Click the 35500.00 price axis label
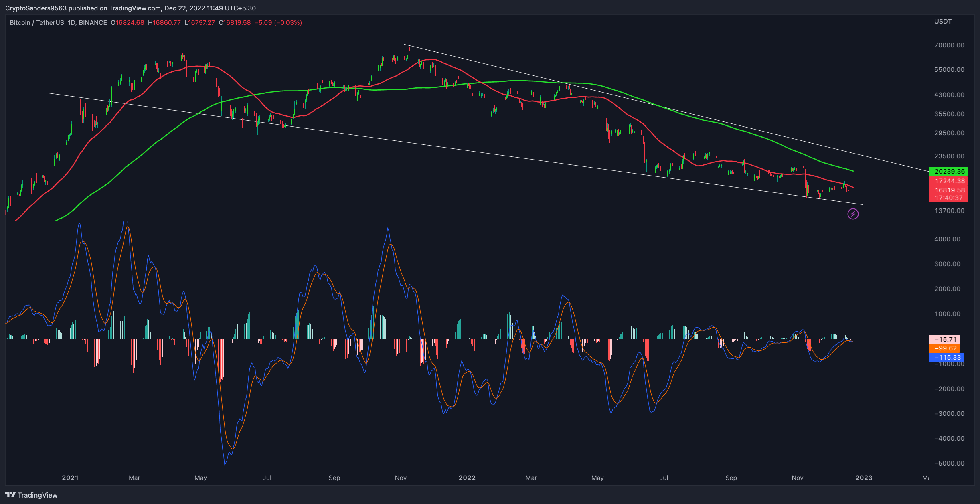 949,114
